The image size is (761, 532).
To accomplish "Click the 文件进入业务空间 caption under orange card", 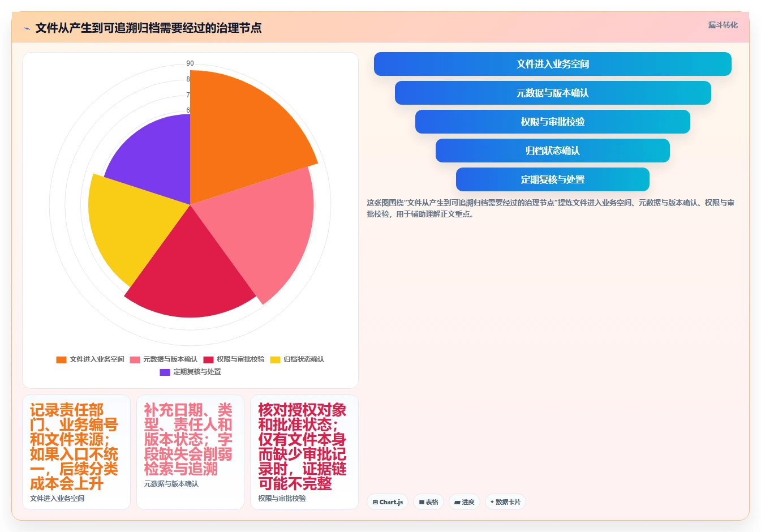I will (x=57, y=499).
